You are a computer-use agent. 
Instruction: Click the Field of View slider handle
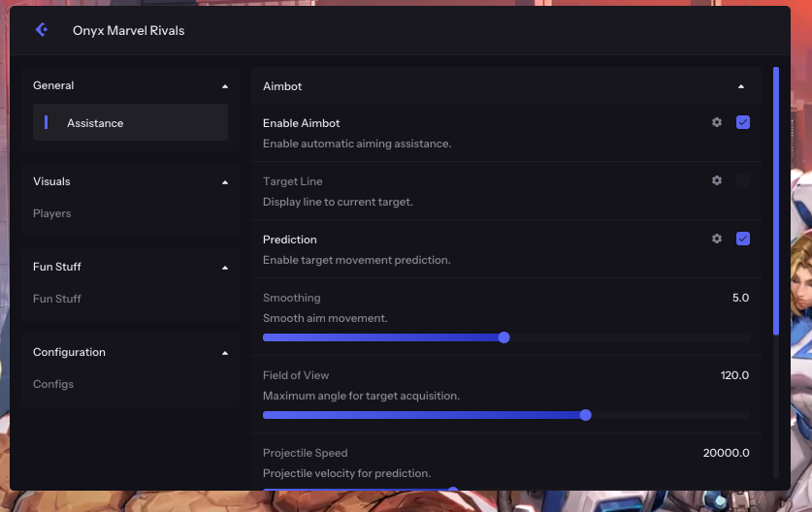tap(586, 415)
